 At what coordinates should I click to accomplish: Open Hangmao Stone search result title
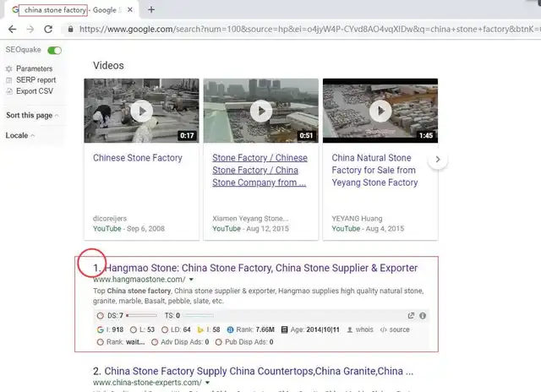[261, 268]
